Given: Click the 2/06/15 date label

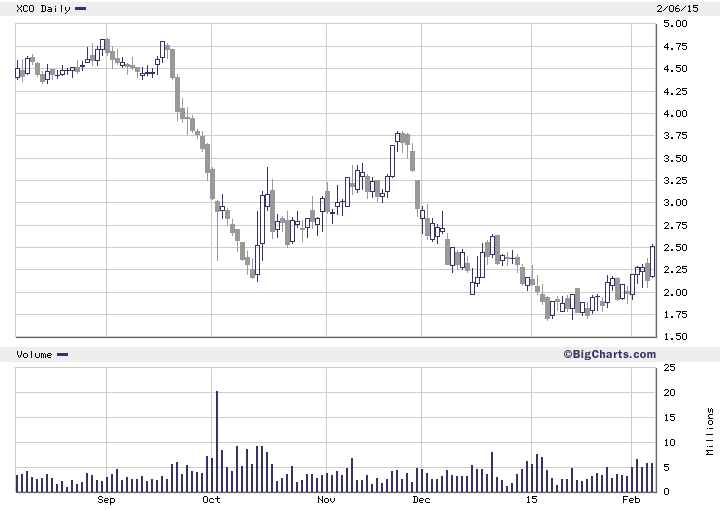Looking at the screenshot, I should click(677, 8).
